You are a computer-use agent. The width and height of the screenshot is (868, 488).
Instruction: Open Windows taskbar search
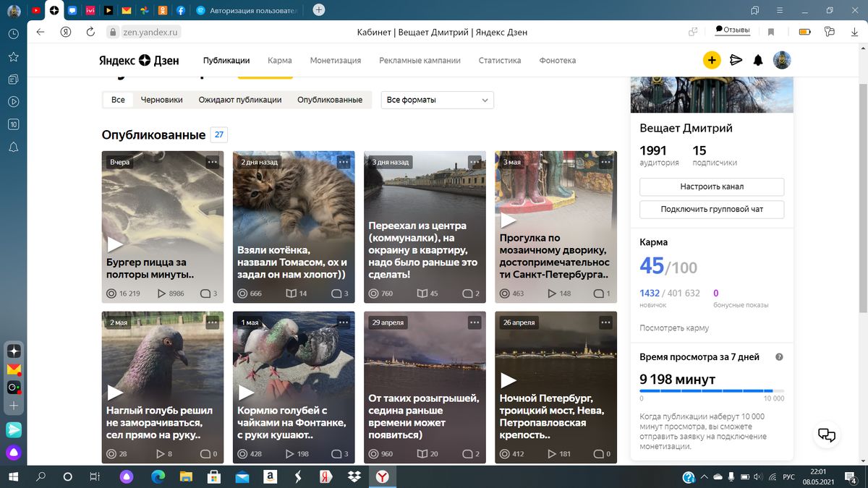click(x=41, y=476)
